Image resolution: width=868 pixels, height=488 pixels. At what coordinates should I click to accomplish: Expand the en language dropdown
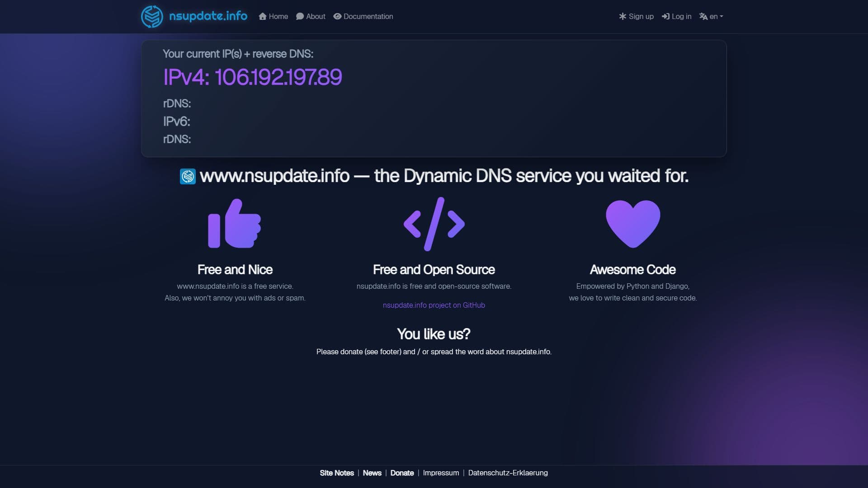click(x=711, y=17)
